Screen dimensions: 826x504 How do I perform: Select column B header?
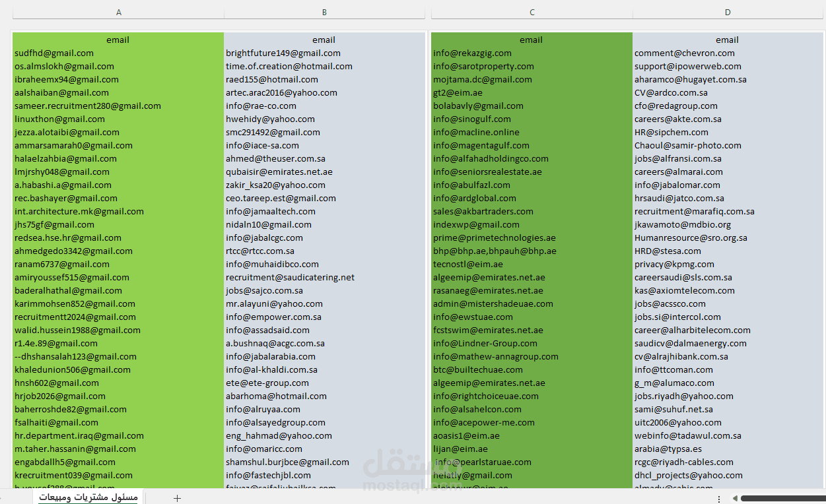[324, 13]
